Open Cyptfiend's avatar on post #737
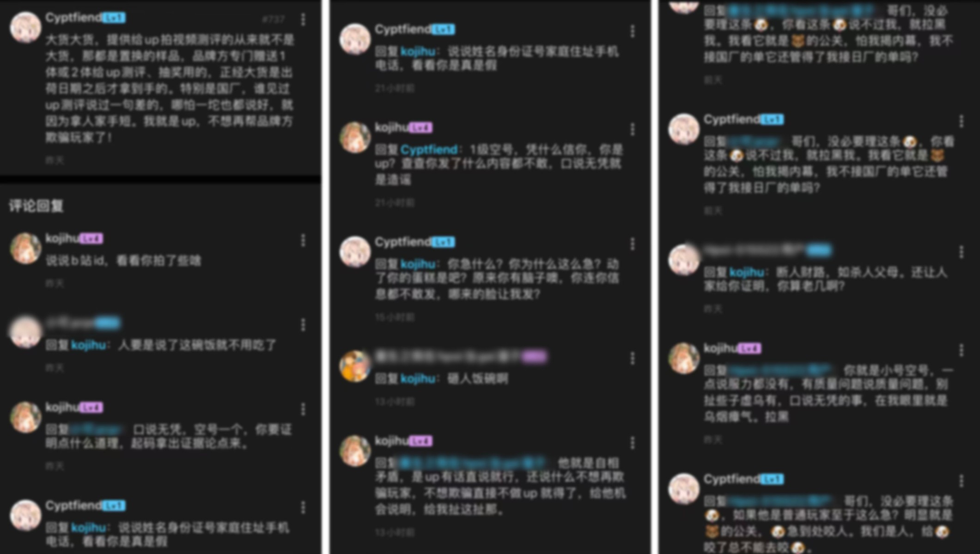980x554 pixels. tap(26, 27)
